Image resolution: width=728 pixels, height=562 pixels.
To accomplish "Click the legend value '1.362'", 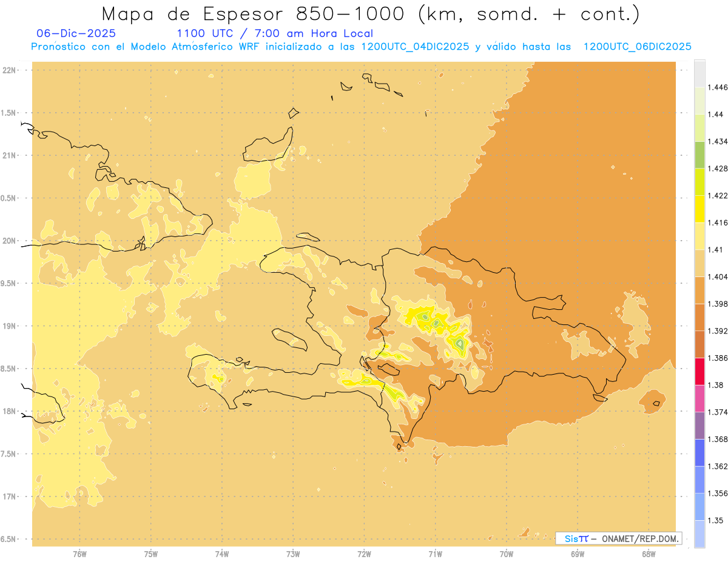I will click(718, 466).
